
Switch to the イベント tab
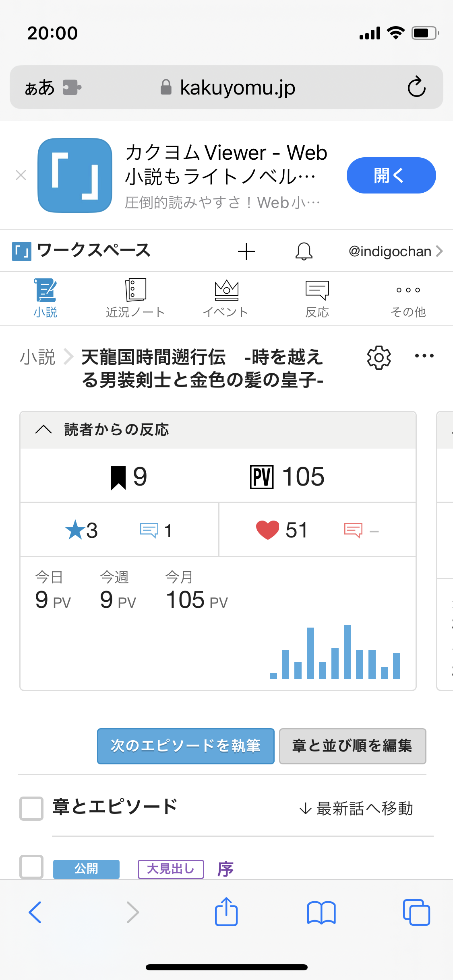point(226,299)
